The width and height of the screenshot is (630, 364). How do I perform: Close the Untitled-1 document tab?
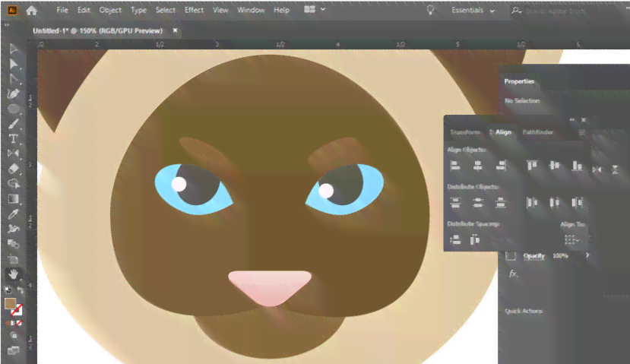pyautogui.click(x=175, y=30)
